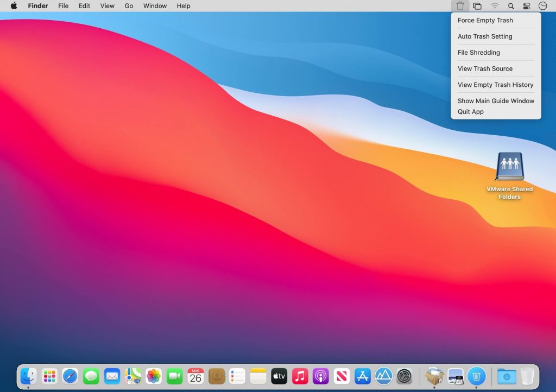
Task: Click the clock icon in menu bar
Action: point(542,6)
